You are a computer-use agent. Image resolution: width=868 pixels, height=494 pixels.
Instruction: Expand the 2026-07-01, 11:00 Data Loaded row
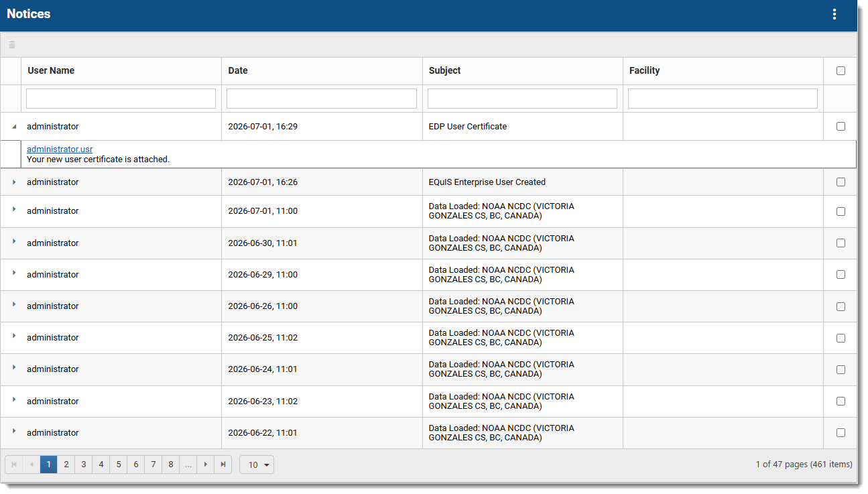tap(14, 209)
